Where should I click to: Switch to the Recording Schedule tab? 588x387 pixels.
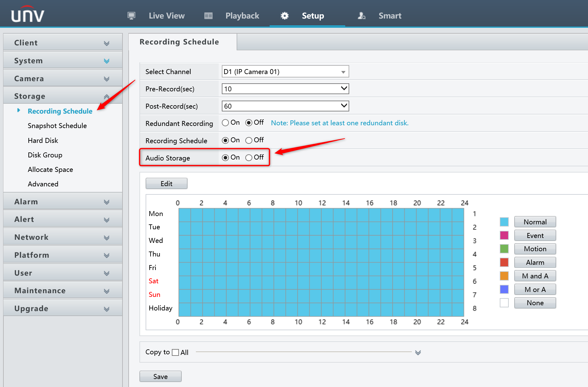pyautogui.click(x=179, y=42)
